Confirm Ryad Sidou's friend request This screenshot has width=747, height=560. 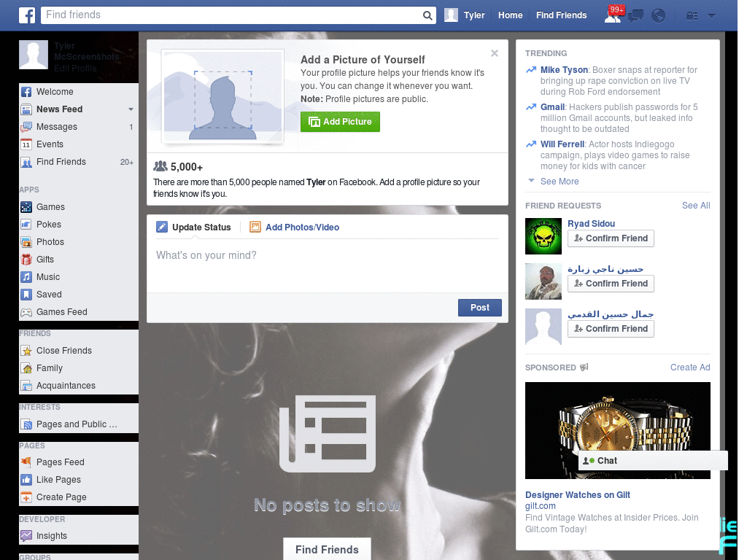pos(611,238)
